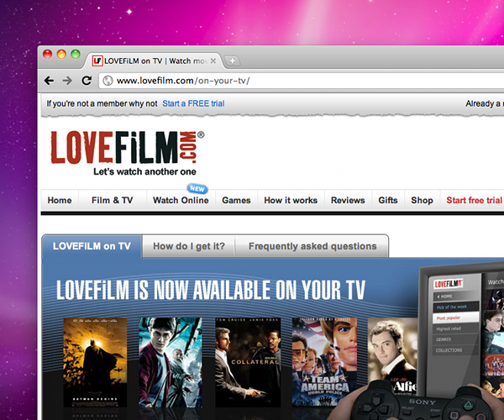Click the address bar showing www.lovefilm.com/on-your-tv/
Image resolution: width=504 pixels, height=420 pixels.
302,81
